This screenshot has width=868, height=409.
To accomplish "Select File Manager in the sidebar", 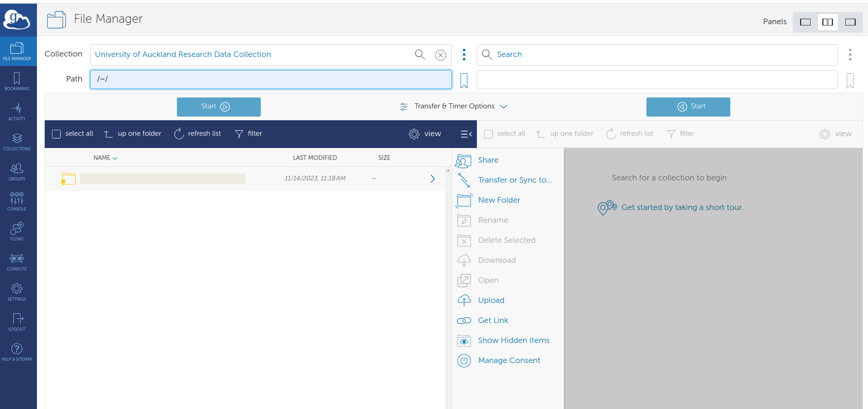I will (x=17, y=51).
